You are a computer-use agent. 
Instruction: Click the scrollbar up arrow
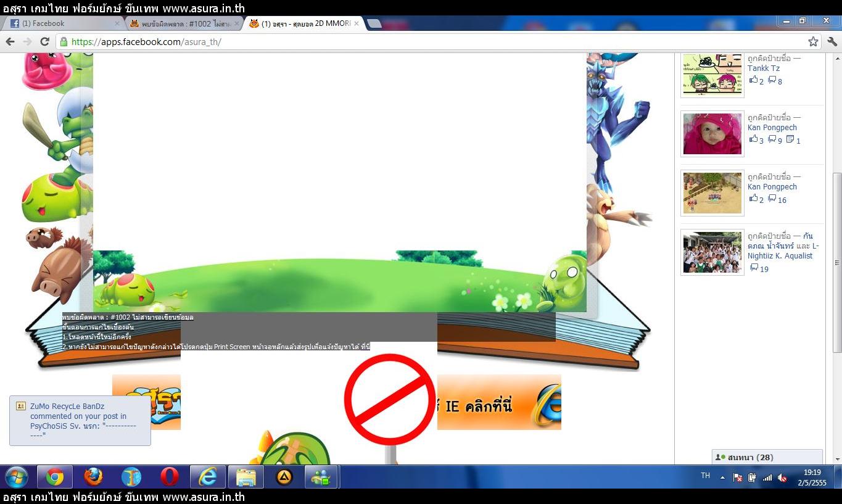tap(837, 57)
